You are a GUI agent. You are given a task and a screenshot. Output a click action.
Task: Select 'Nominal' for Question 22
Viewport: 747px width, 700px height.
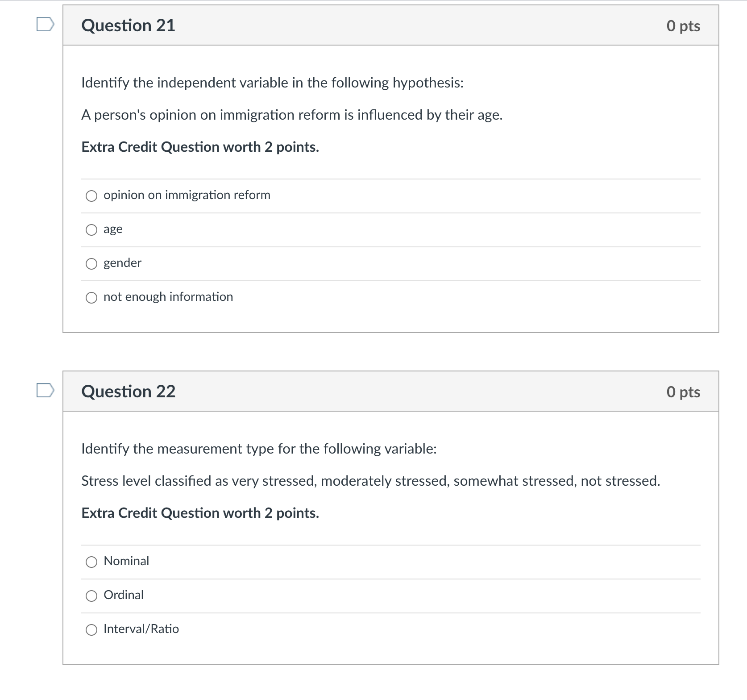(91, 562)
